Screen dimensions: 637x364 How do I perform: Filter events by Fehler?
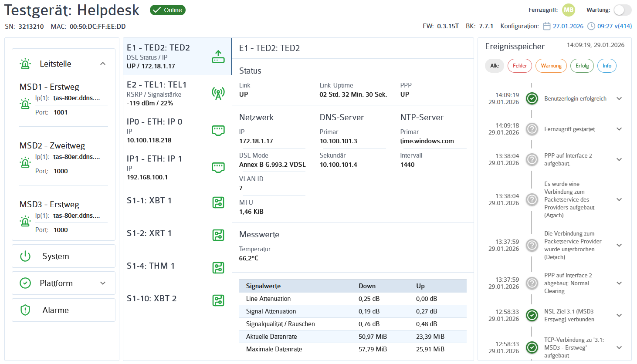[x=520, y=66]
